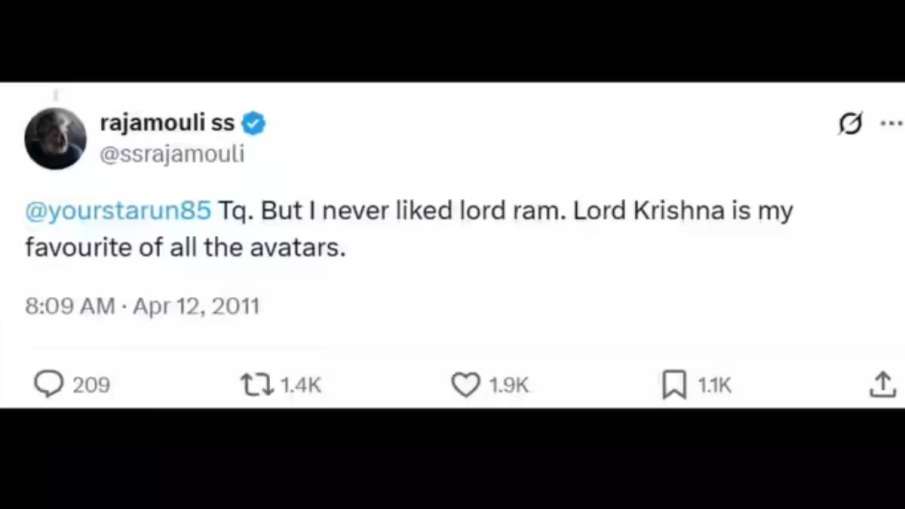The width and height of the screenshot is (905, 509).
Task: Open the Grok icon beside the tweet
Action: (850, 124)
